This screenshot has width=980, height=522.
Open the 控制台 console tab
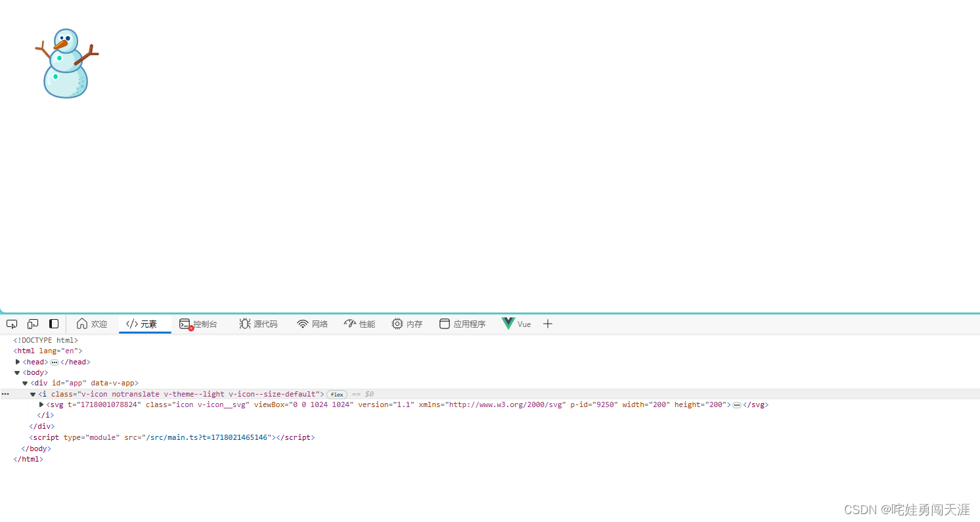tap(198, 324)
